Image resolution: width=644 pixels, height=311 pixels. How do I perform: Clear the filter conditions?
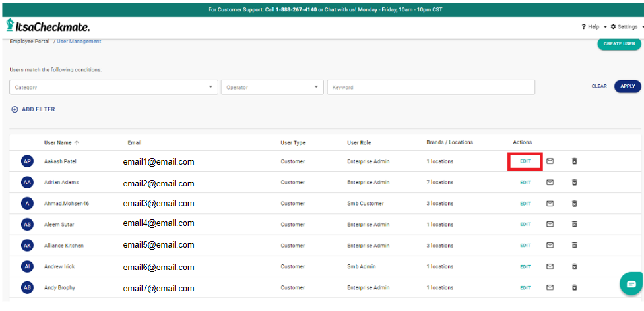click(x=599, y=86)
